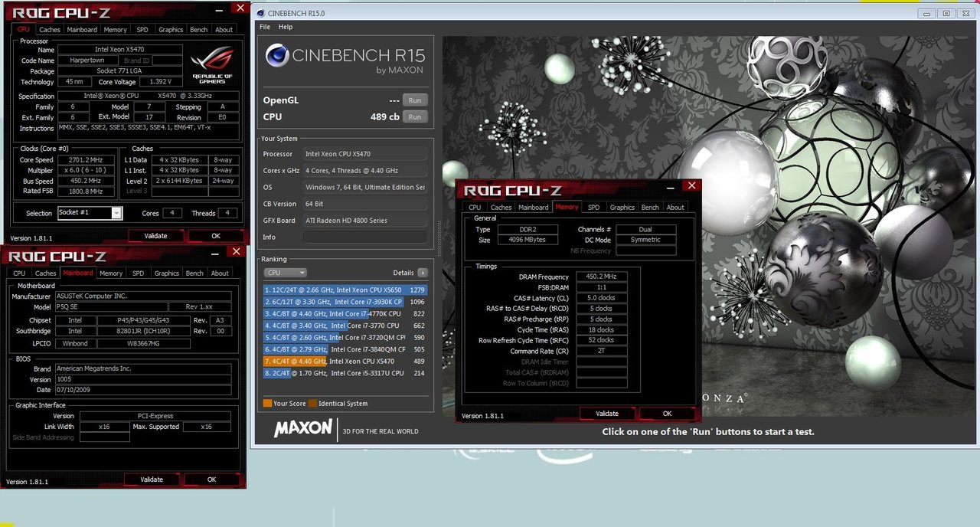Screen dimensions: 980x527
Task: Select CPU tab in Memory CPU-Z window
Action: click(475, 208)
